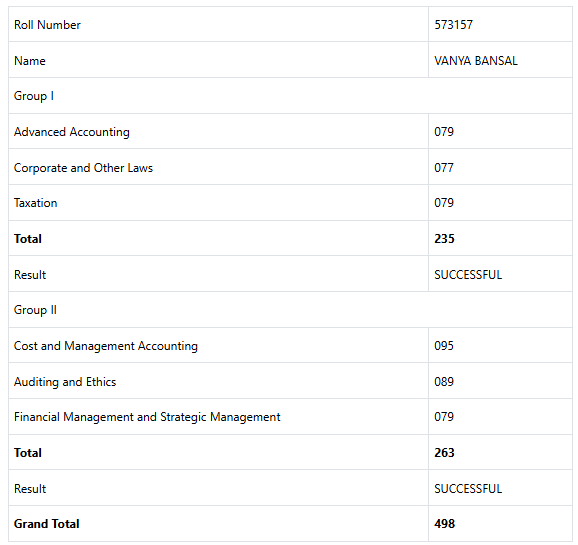Select the Grand Total label
This screenshot has width=578, height=545.
(x=47, y=524)
